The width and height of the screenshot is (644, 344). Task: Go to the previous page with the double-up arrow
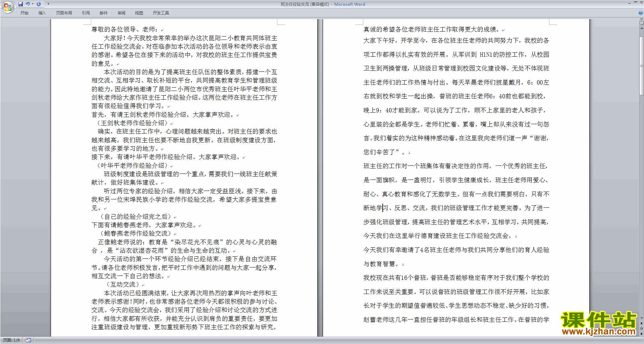point(642,323)
